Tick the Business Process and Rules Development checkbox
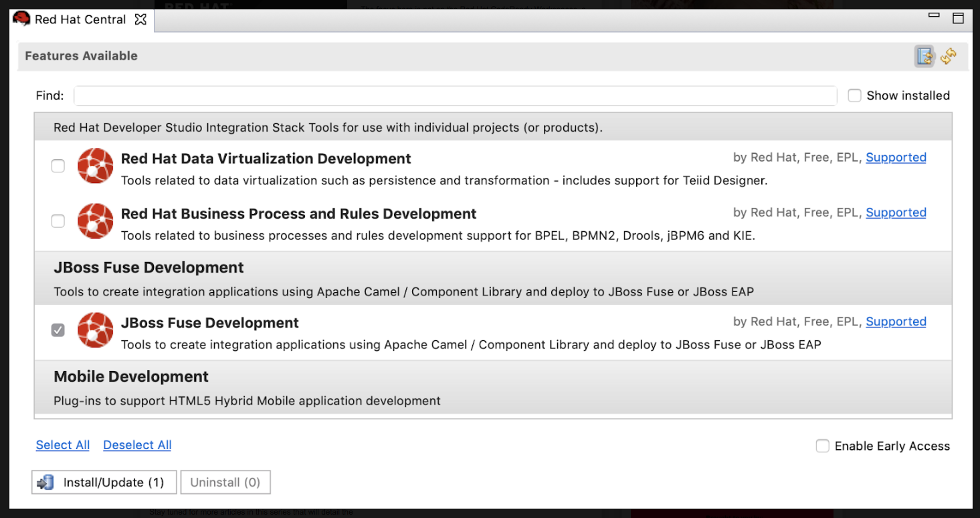Image resolution: width=980 pixels, height=518 pixels. tap(58, 221)
